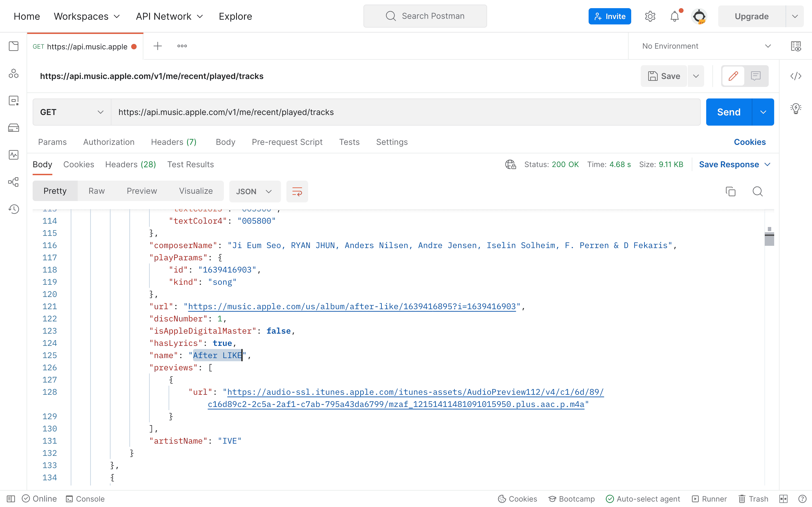Toggle two-pane view in status bar
The height and width of the screenshot is (507, 812).
[783, 499]
